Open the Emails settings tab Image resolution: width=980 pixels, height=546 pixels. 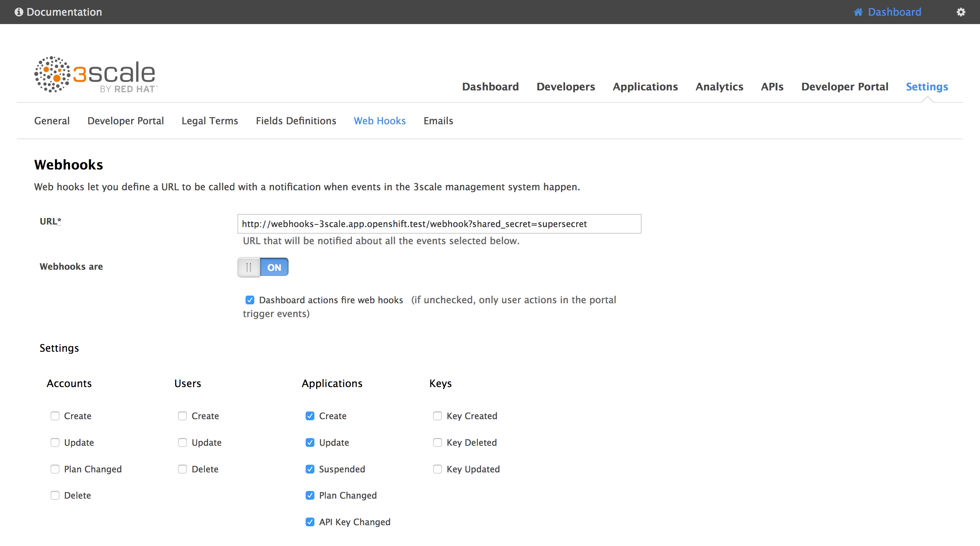(438, 121)
